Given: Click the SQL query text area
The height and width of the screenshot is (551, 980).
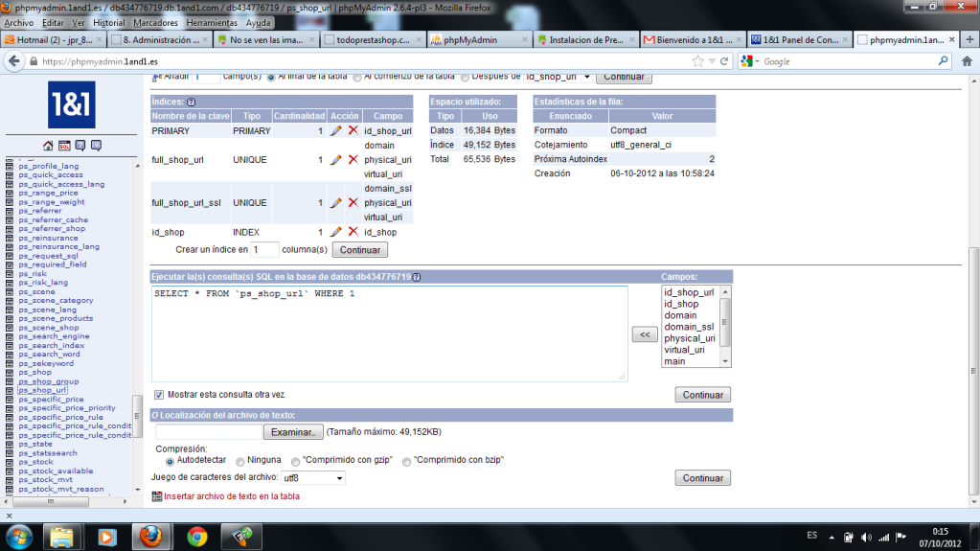Looking at the screenshot, I should click(x=389, y=334).
